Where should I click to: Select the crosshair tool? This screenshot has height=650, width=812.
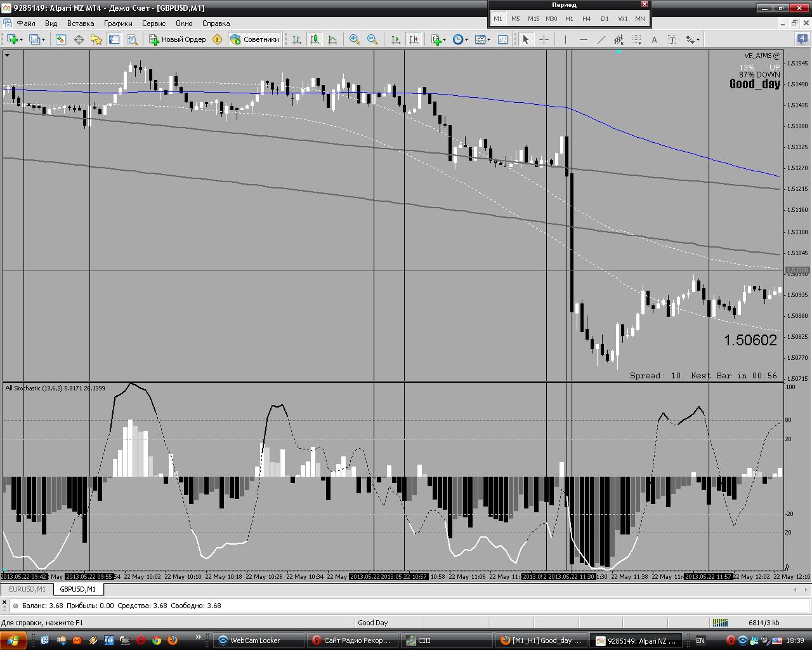point(544,39)
